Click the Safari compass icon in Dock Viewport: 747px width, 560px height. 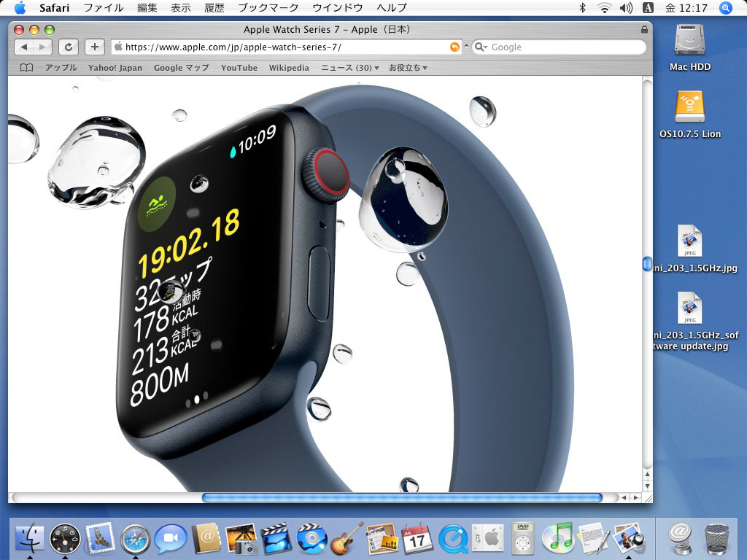[x=135, y=539]
